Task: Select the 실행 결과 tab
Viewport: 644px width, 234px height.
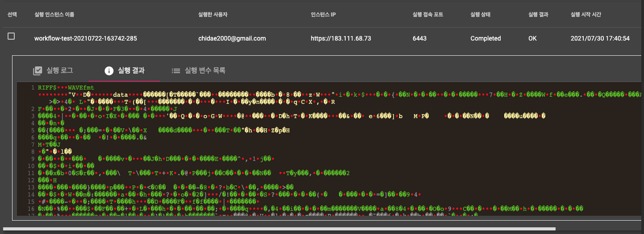Action: (124, 70)
